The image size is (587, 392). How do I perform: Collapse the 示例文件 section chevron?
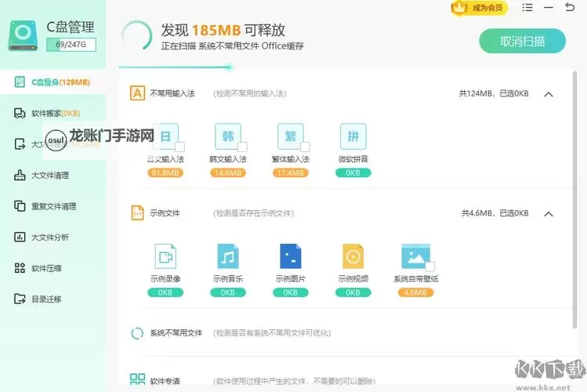549,214
